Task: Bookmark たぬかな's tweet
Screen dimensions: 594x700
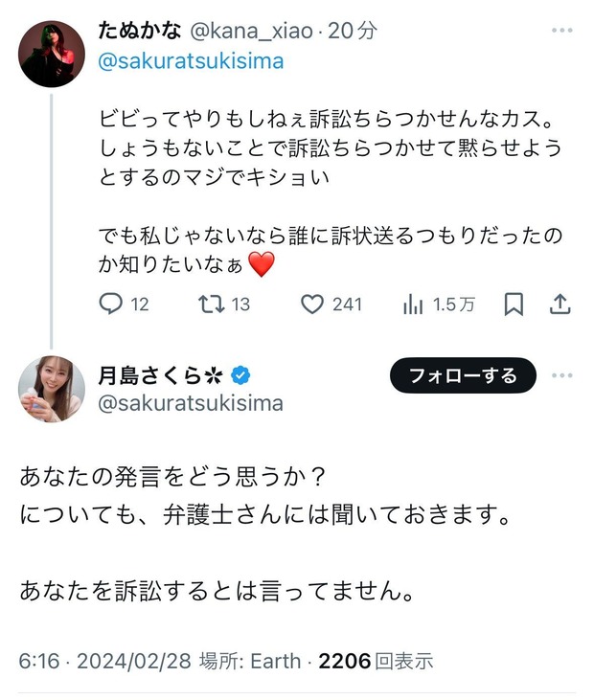Action: tap(514, 305)
